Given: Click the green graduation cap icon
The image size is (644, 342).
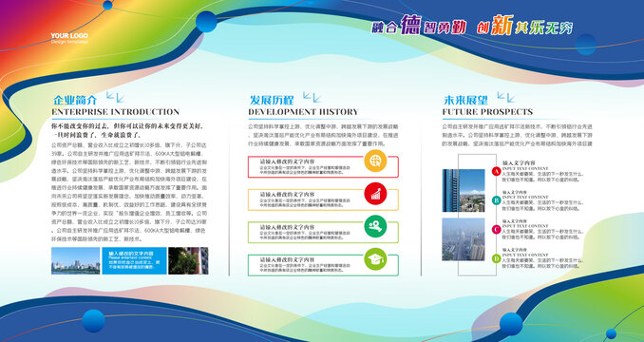Looking at the screenshot, I should point(375,259).
